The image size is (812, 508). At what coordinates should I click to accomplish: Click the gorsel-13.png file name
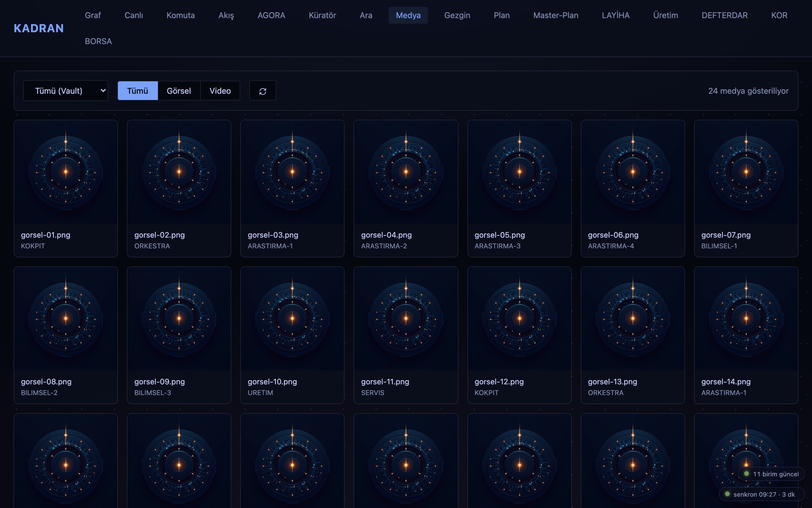pyautogui.click(x=612, y=381)
